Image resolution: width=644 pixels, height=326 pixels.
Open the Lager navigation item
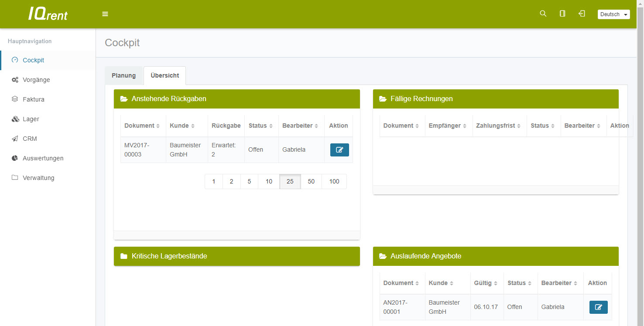coord(31,119)
